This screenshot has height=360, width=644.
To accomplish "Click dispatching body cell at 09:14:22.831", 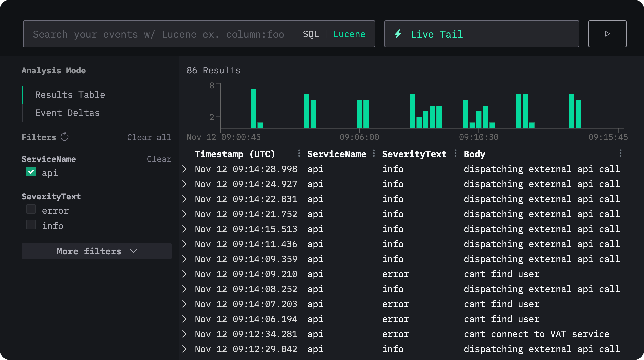I will coord(542,199).
